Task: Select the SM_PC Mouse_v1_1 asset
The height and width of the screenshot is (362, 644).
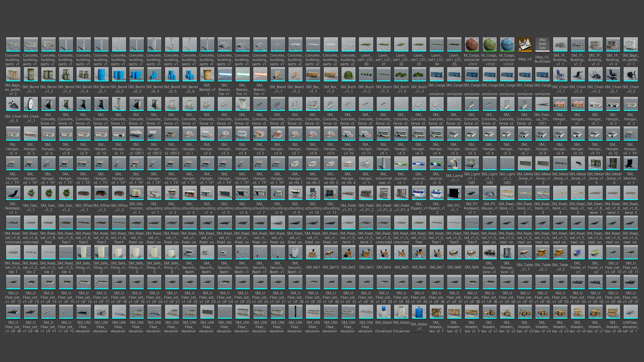Action: click(x=489, y=193)
